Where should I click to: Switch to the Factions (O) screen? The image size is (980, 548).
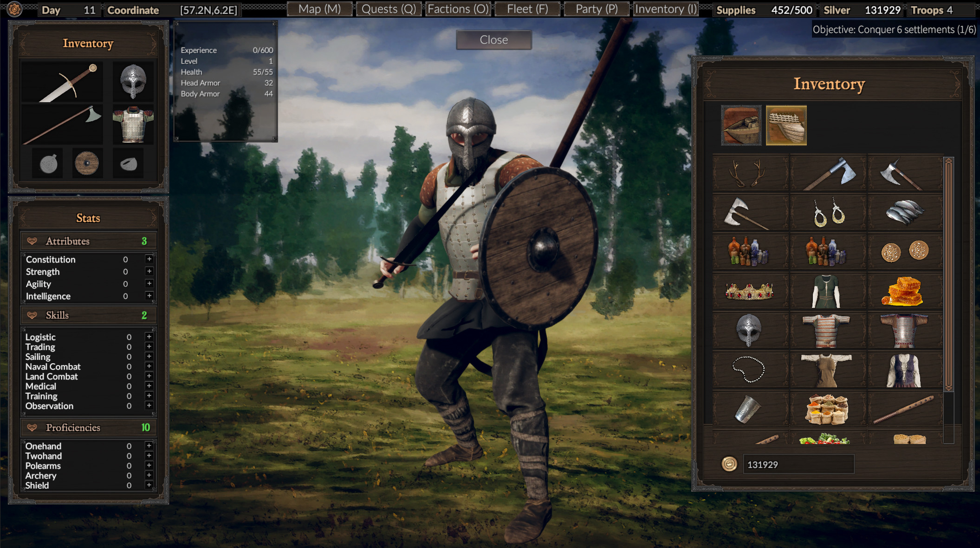458,9
